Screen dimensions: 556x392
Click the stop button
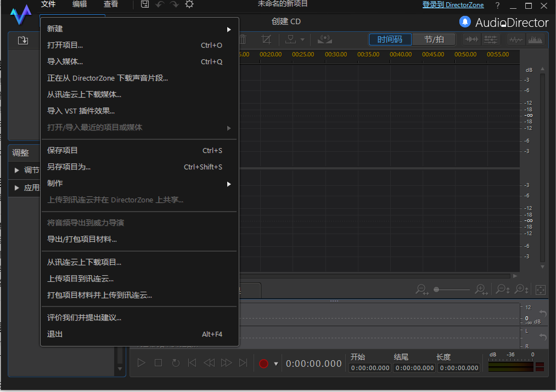click(158, 362)
